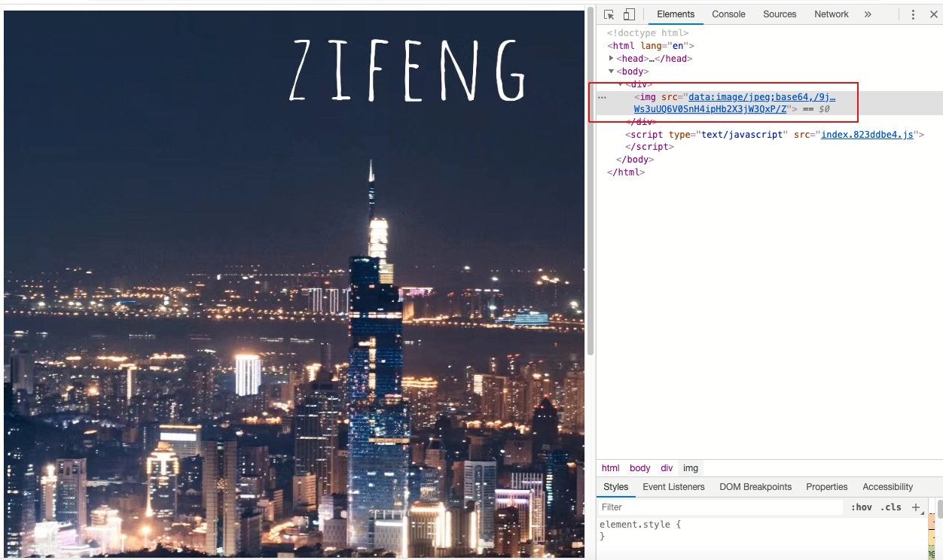Click the ellipsis beside the img row
The image size is (943, 560).
(602, 97)
